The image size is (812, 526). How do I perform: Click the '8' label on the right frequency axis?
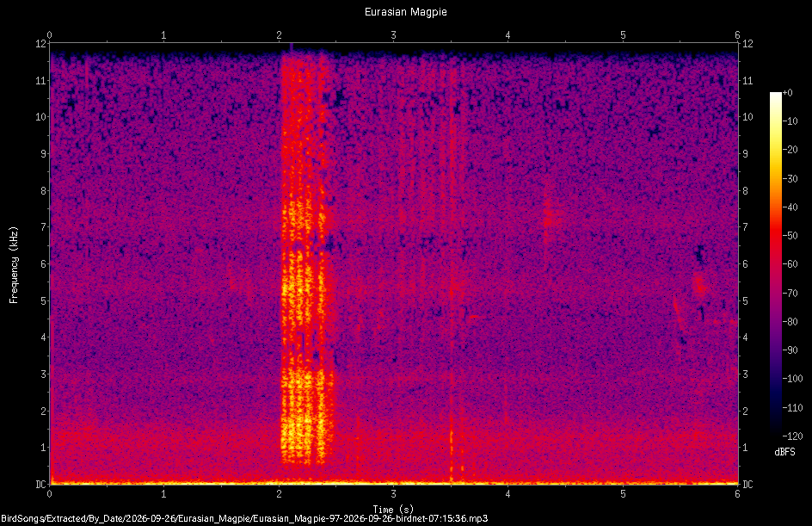[745, 191]
